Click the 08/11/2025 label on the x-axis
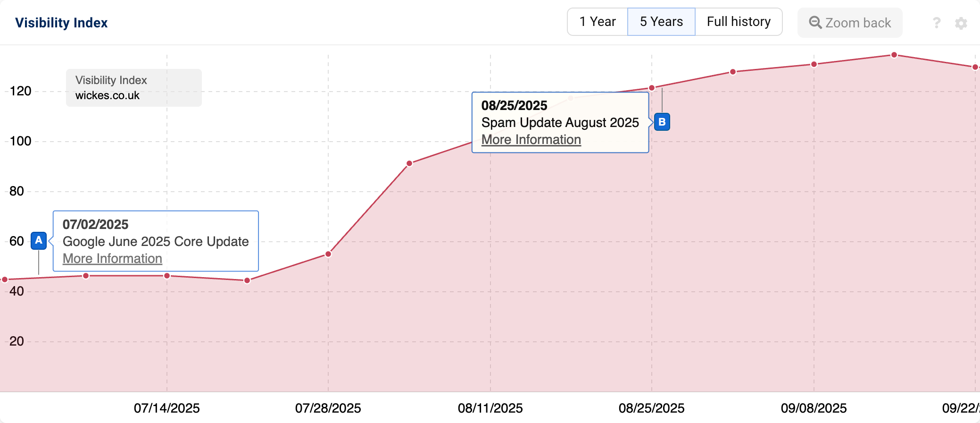This screenshot has height=423, width=980. 490,408
